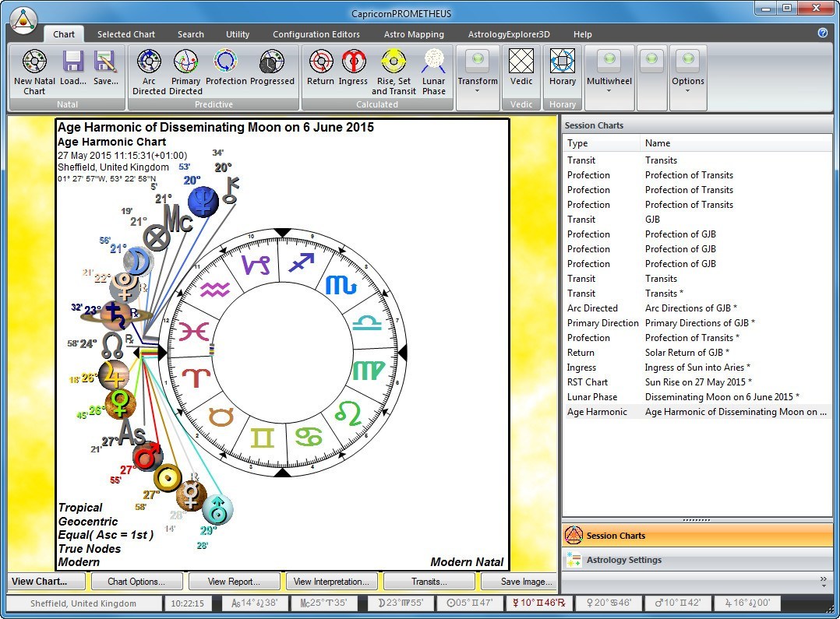
Task: Click the Transits... button
Action: (429, 581)
